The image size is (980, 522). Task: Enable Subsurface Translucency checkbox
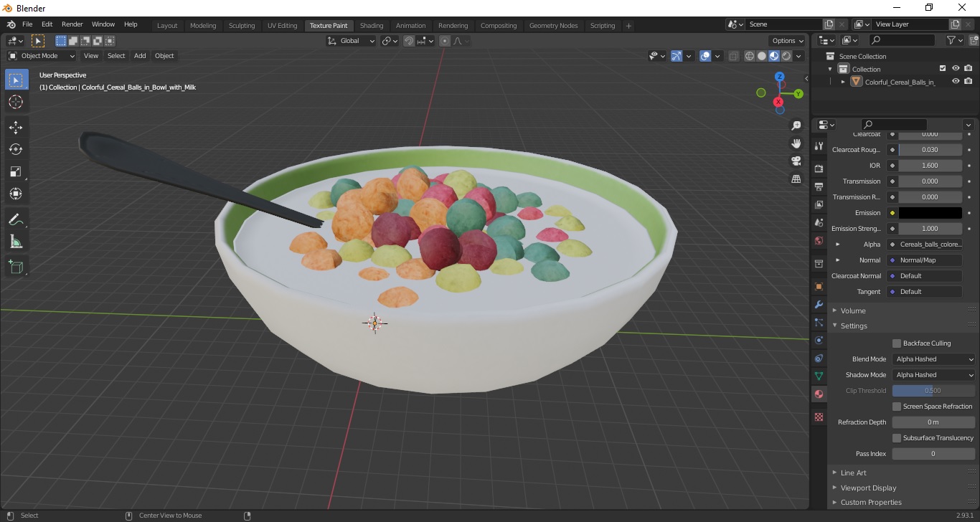click(x=896, y=438)
